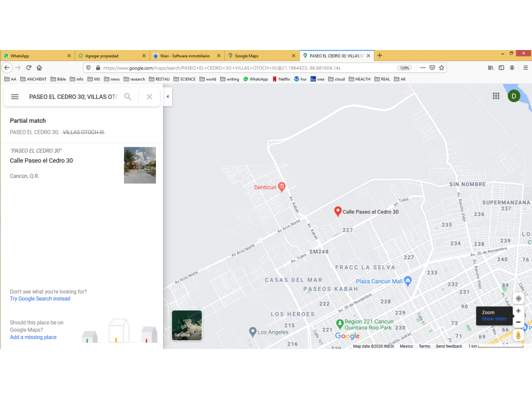Open the news bookmarks folder
This screenshot has height=399, width=532.
(112, 79)
